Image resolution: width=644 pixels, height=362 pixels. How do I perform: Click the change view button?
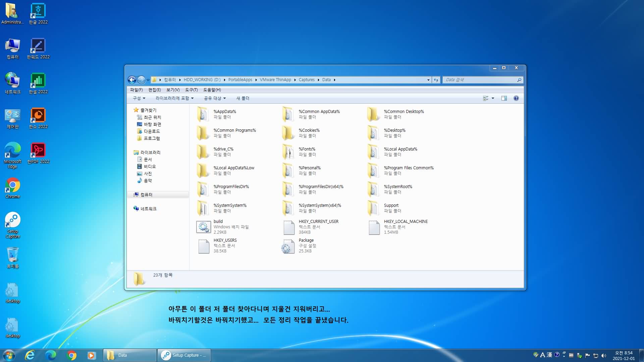click(x=485, y=98)
